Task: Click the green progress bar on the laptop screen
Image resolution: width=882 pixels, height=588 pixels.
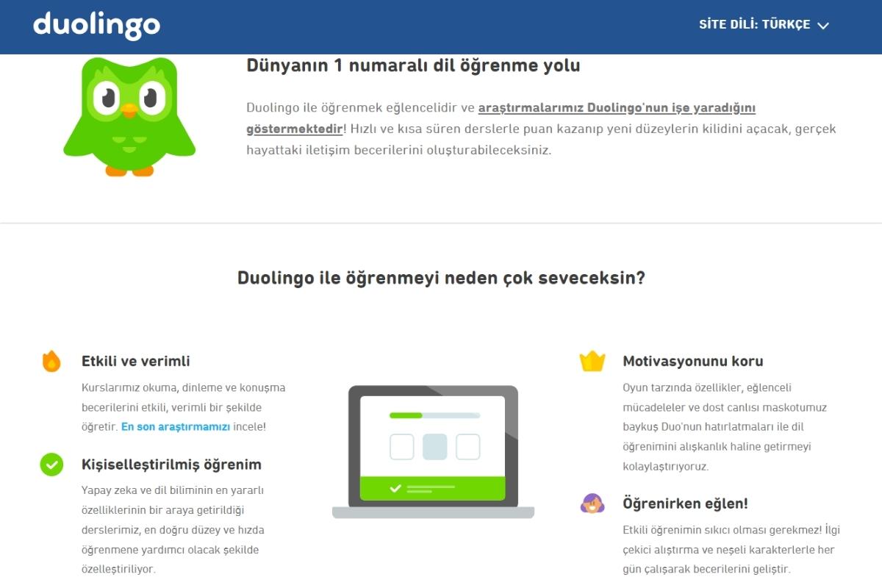Action: (406, 415)
